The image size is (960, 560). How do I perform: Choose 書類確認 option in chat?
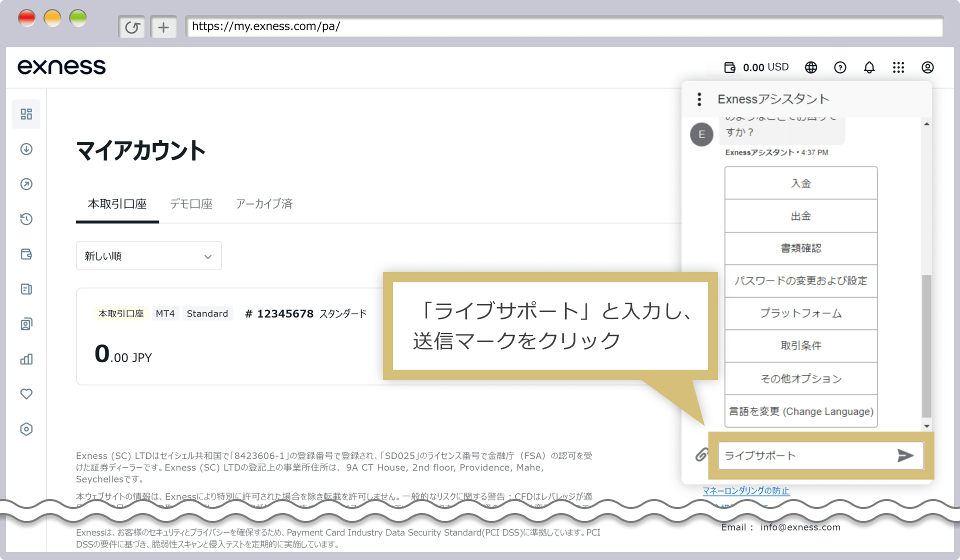801,248
